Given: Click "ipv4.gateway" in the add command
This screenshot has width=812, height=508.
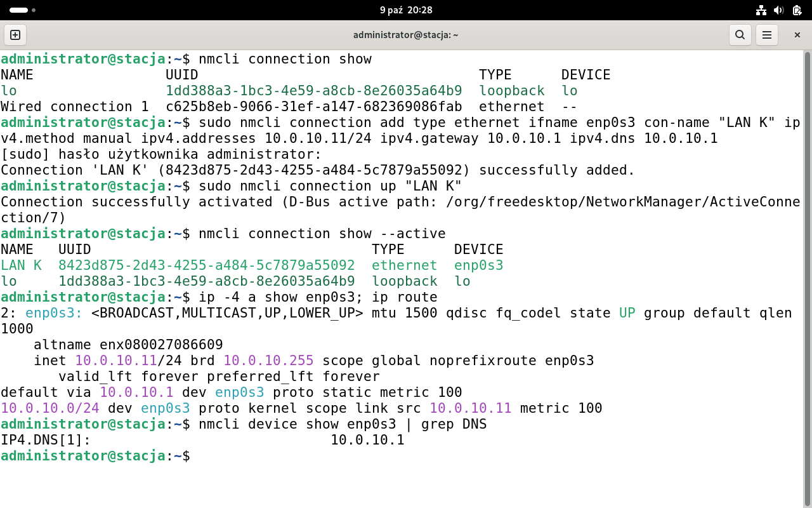Looking at the screenshot, I should [429, 138].
